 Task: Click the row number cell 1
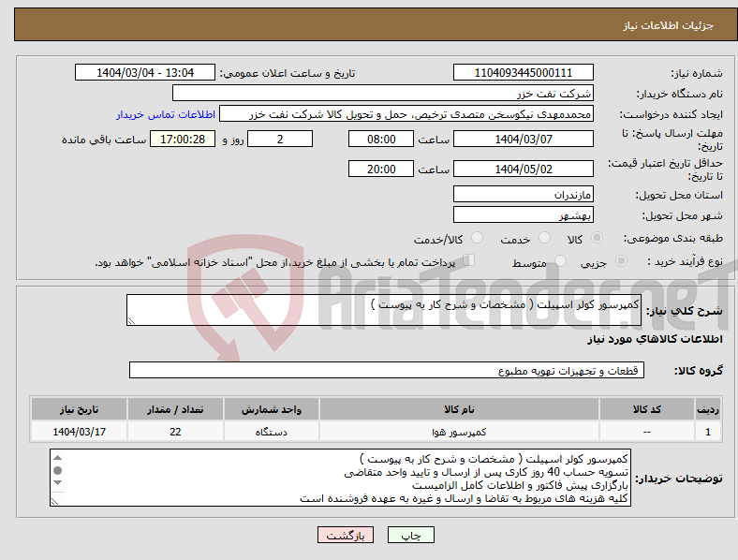tap(708, 432)
